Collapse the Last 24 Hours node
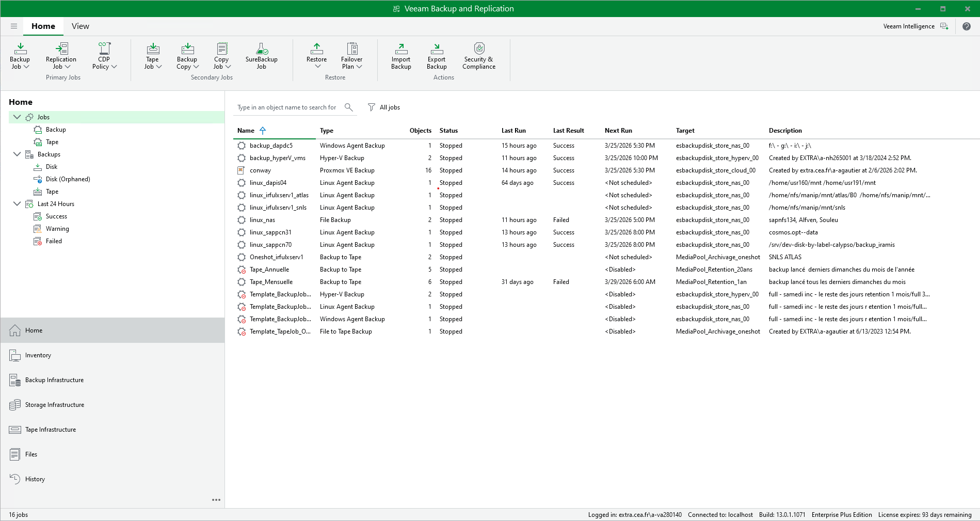The image size is (980, 521). tap(17, 204)
